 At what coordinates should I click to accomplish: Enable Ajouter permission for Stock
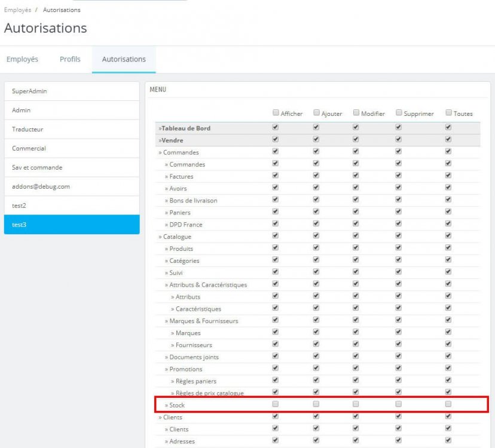316,404
